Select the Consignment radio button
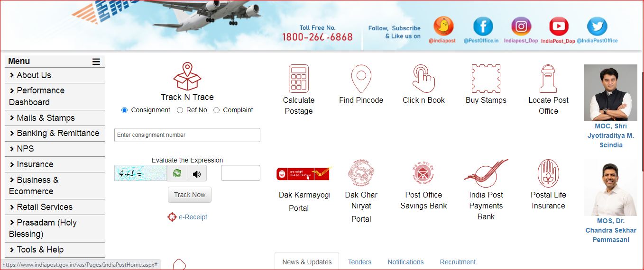644x270 pixels. tap(125, 110)
